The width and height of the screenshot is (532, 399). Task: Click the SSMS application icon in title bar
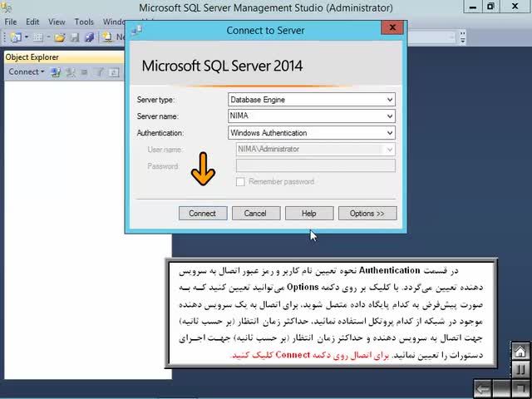tap(6, 7)
